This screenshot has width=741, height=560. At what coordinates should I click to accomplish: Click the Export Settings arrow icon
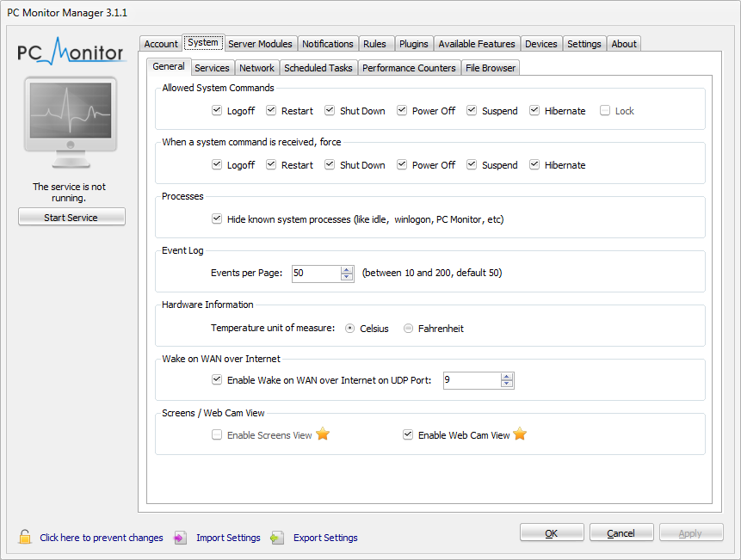pos(276,538)
